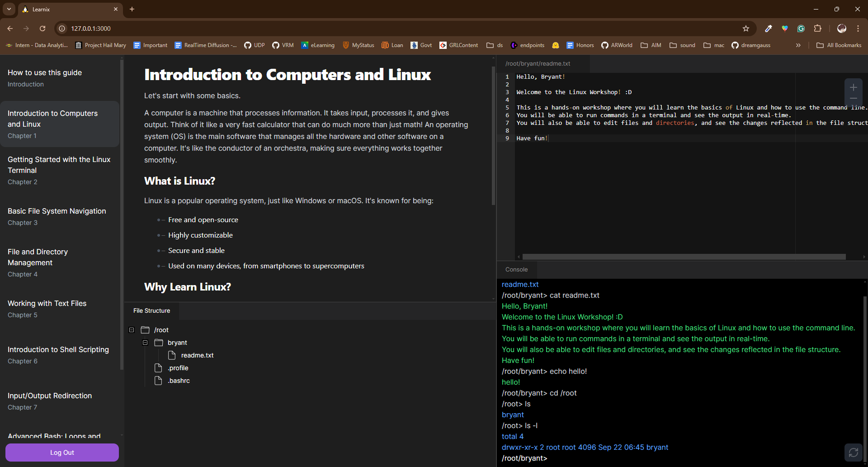Open the browser tab search dropdown
Viewport: 868px width, 467px height.
pos(9,9)
